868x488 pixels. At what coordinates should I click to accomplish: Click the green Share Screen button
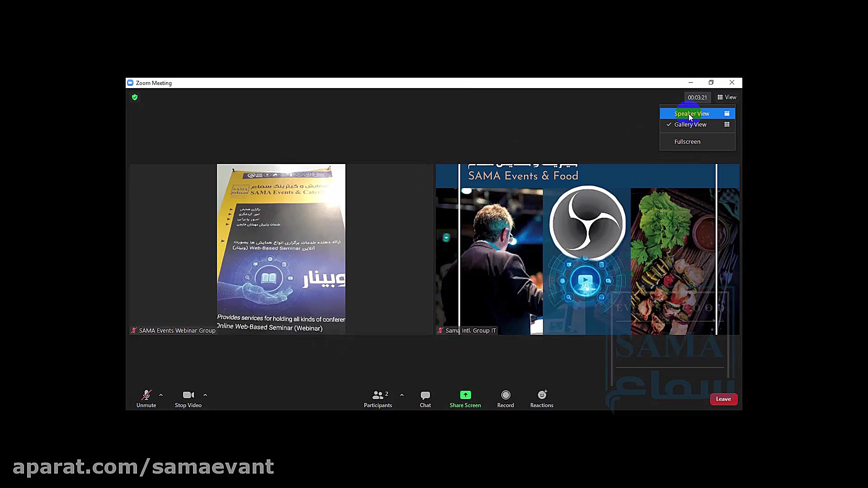point(465,399)
